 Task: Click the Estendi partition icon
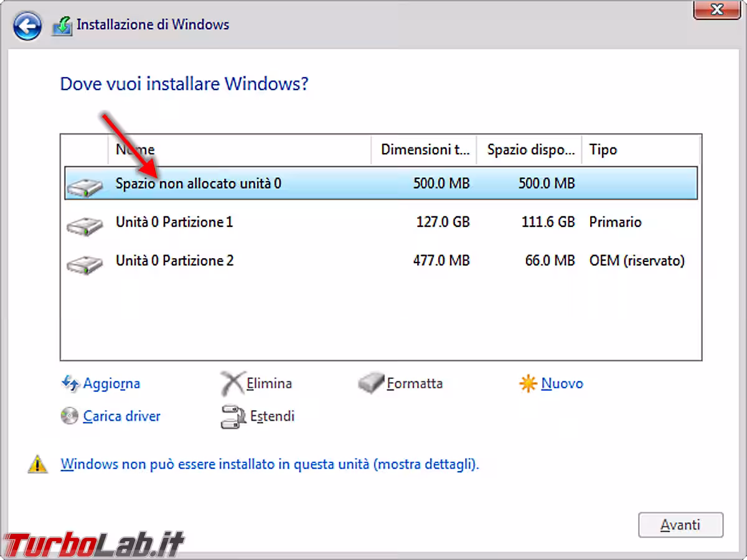point(232,417)
